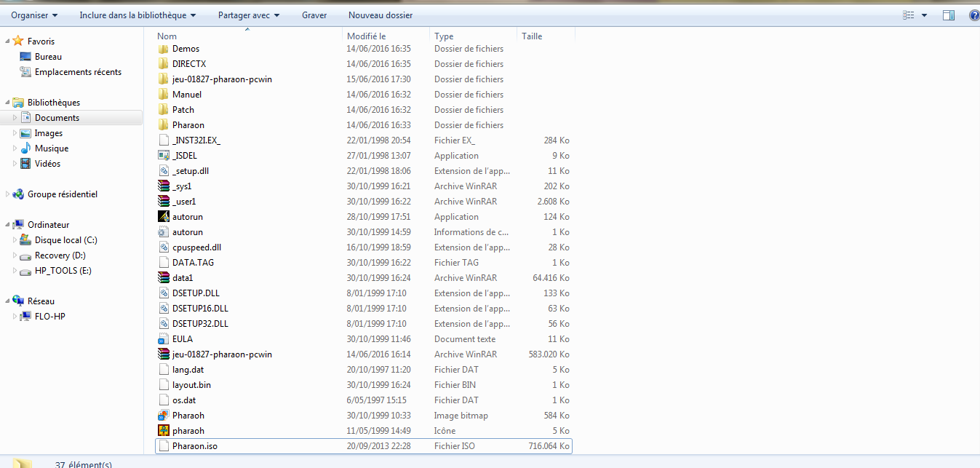The height and width of the screenshot is (468, 980).
Task: Select the _user1 WinRAR archive icon
Action: 164,202
